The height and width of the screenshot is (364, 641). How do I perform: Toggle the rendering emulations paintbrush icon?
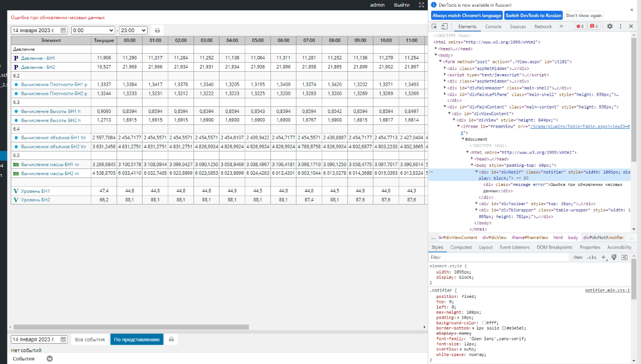pos(614,257)
